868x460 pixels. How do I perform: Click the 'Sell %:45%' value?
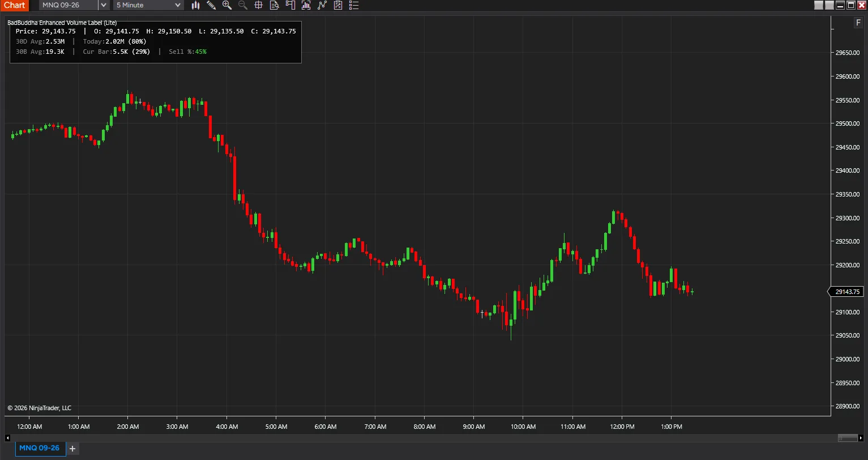pos(188,52)
